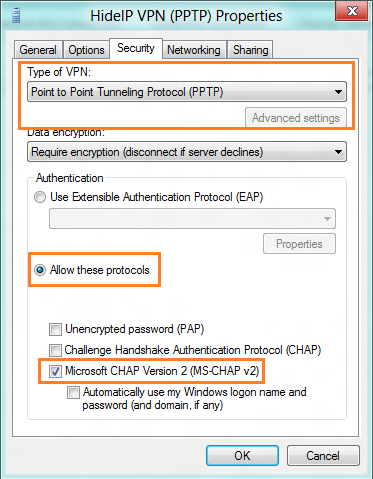Image resolution: width=373 pixels, height=479 pixels.
Task: Click the Cancel button
Action: tap(323, 456)
